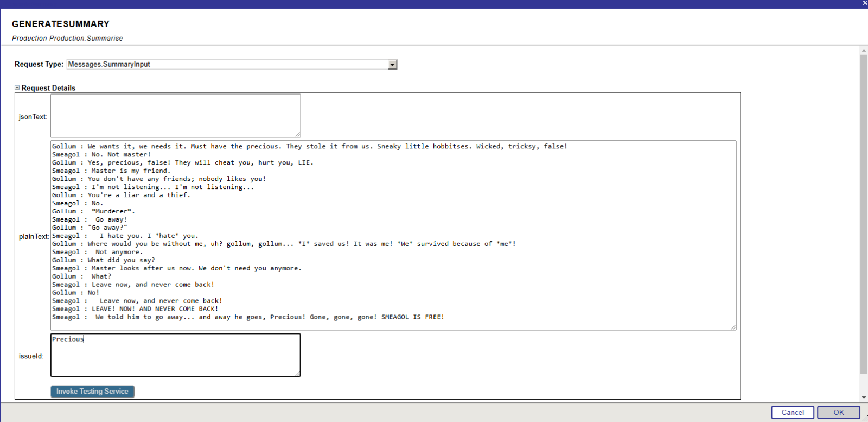This screenshot has width=868, height=422.
Task: Grab the issueId resize handle
Action: pos(298,374)
